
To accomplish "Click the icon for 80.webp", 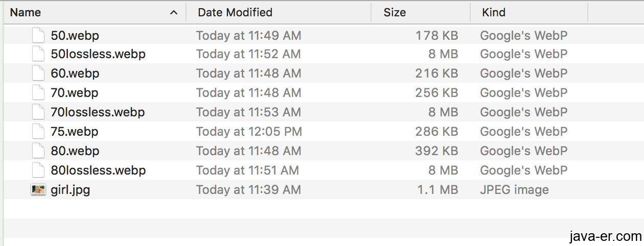I will [38, 151].
